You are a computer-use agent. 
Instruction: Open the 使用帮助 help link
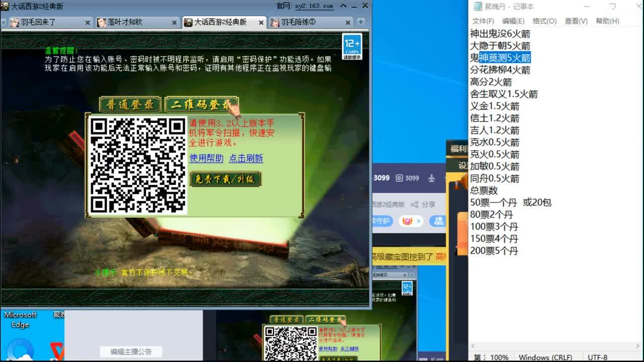click(206, 158)
